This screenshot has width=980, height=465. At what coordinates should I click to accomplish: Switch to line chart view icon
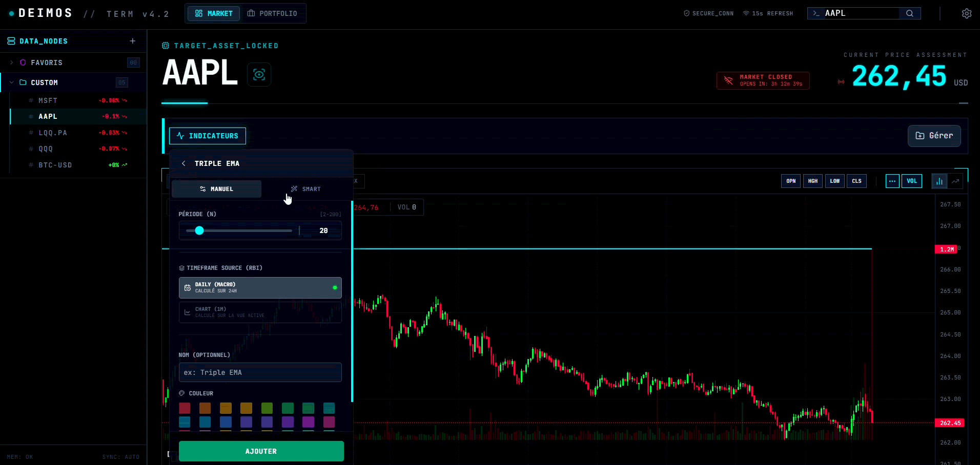point(955,181)
